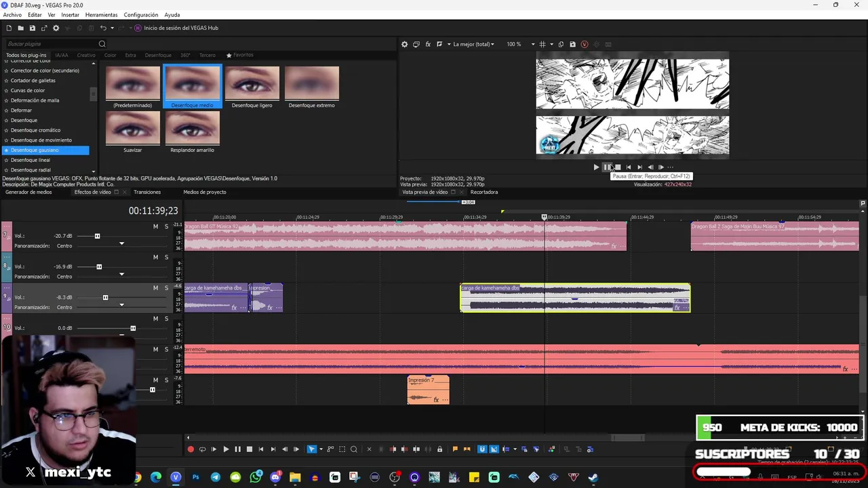The image size is (868, 488).
Task: Open the overlays grid dropdown arrow
Action: coord(551,44)
